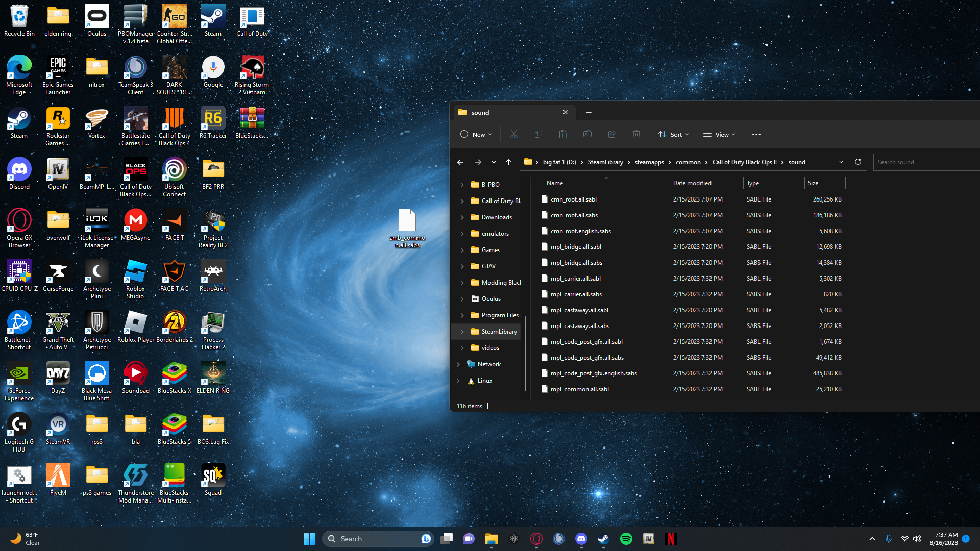
Task: Go forward with the Explorer forward arrow
Action: [478, 162]
